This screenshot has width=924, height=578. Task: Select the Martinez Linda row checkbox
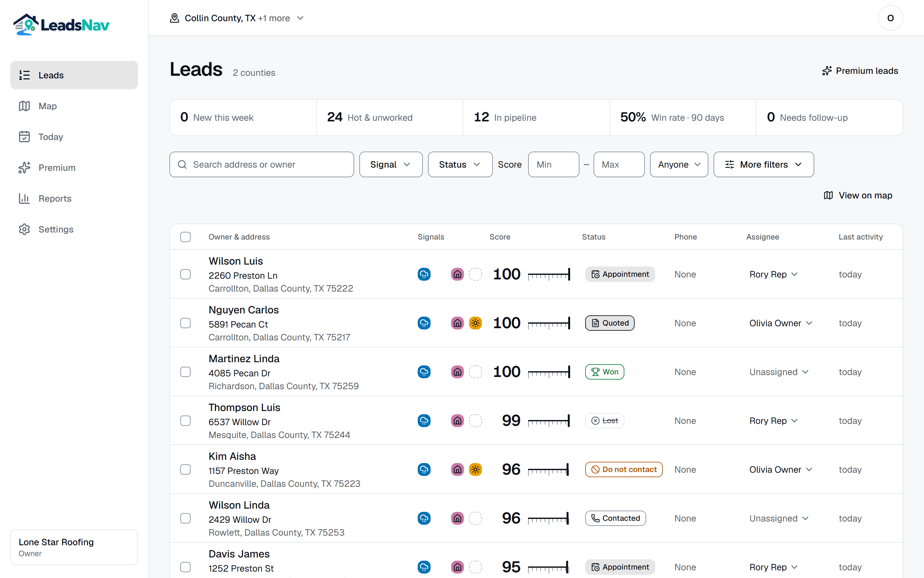point(185,372)
